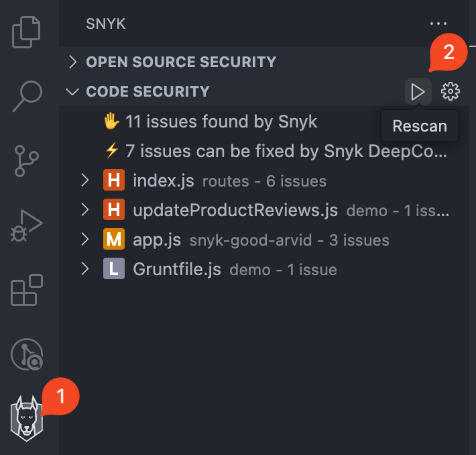Expand the Open Source Security section
This screenshot has height=455, width=476.
pos(72,62)
